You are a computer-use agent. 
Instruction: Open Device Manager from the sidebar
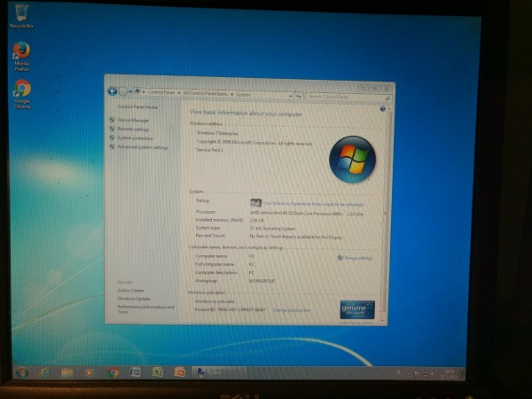pyautogui.click(x=133, y=120)
